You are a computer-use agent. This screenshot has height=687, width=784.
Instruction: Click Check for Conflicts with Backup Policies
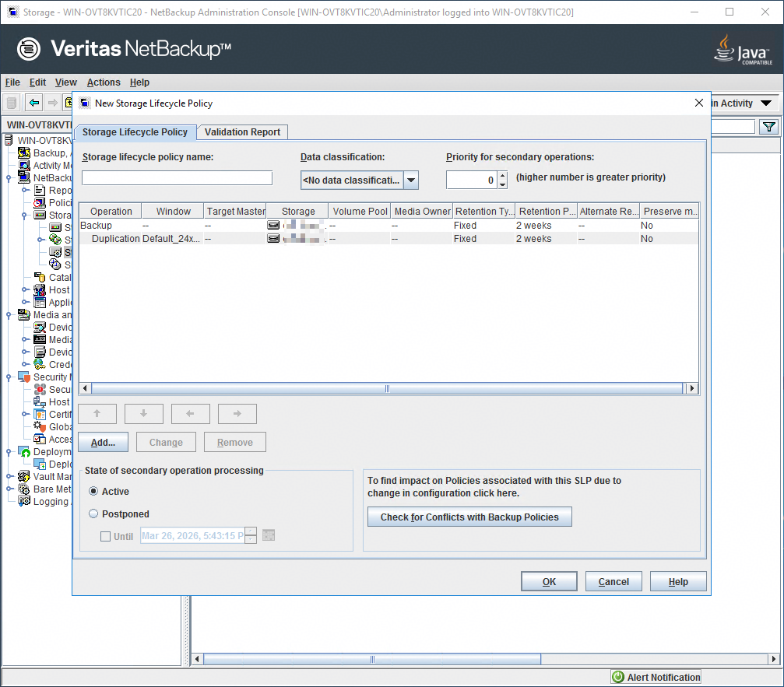coord(469,517)
